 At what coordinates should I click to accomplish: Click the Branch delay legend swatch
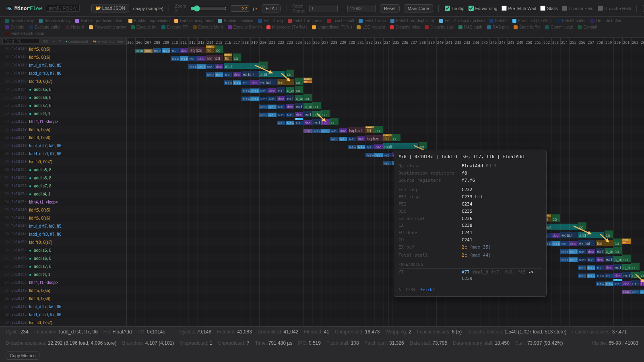(7, 21)
